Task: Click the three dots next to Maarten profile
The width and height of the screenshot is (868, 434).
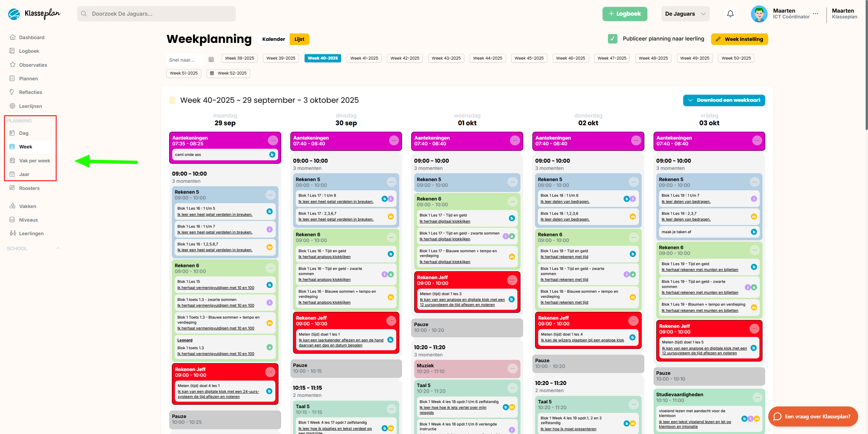Action: pos(815,14)
